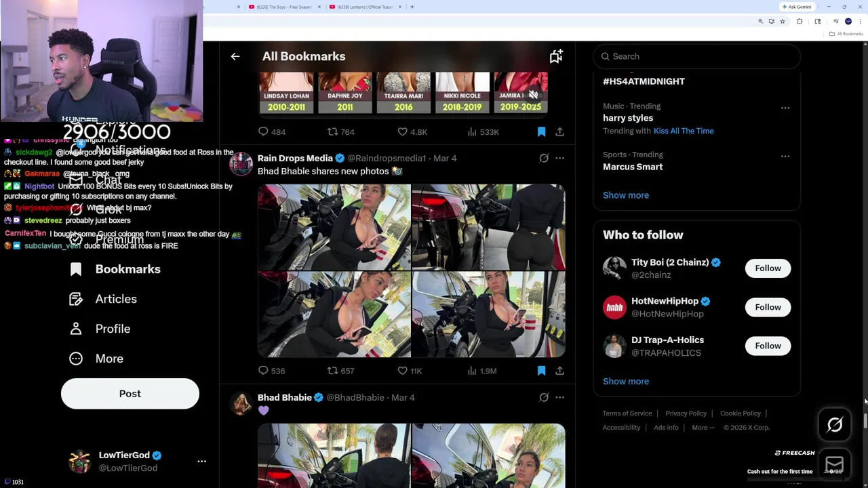Open more options on Bhad Bhabie post
The width and height of the screenshot is (868, 488).
(559, 397)
